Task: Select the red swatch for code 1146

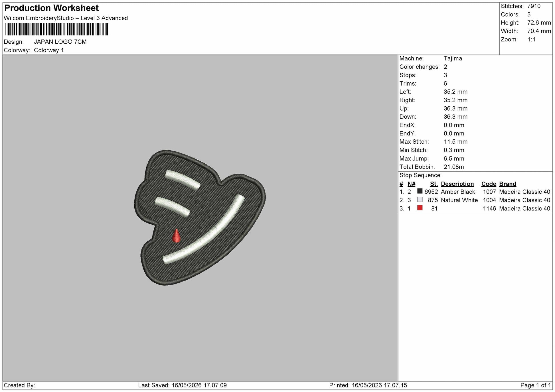Action: click(420, 208)
